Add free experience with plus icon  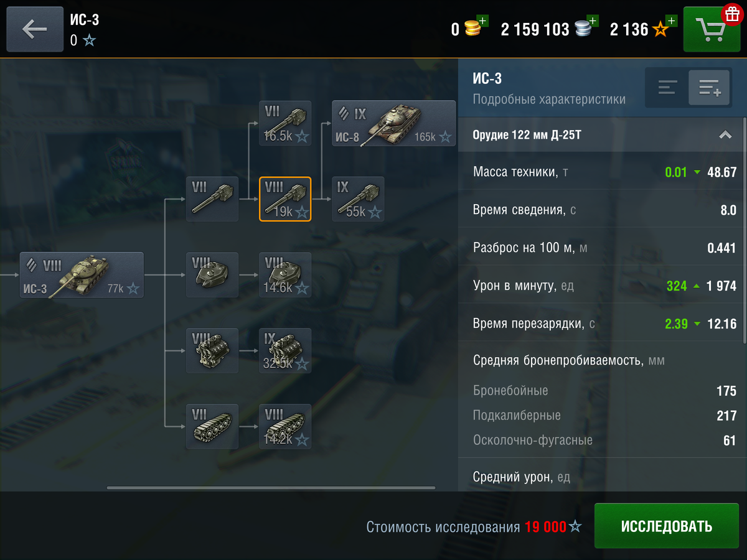pos(671,21)
